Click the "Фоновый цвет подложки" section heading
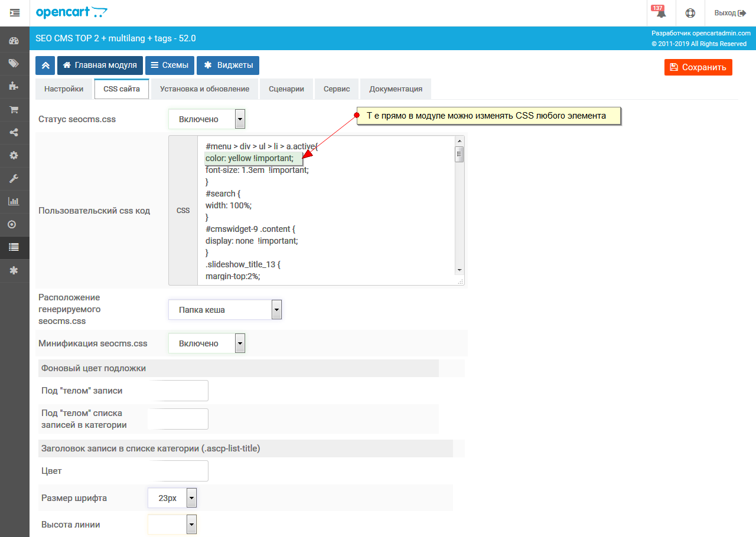756x537 pixels. (x=93, y=368)
